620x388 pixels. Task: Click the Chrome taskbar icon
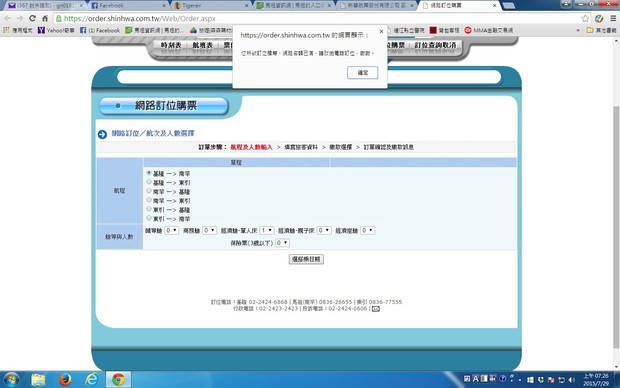[118, 380]
